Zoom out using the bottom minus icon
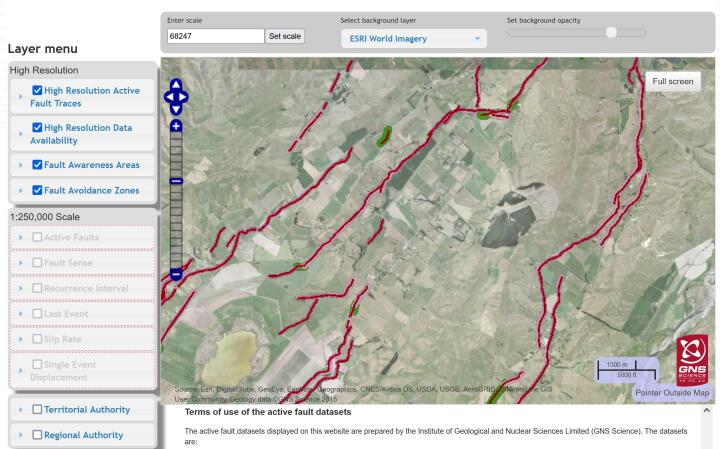The image size is (720, 449). coord(177,273)
